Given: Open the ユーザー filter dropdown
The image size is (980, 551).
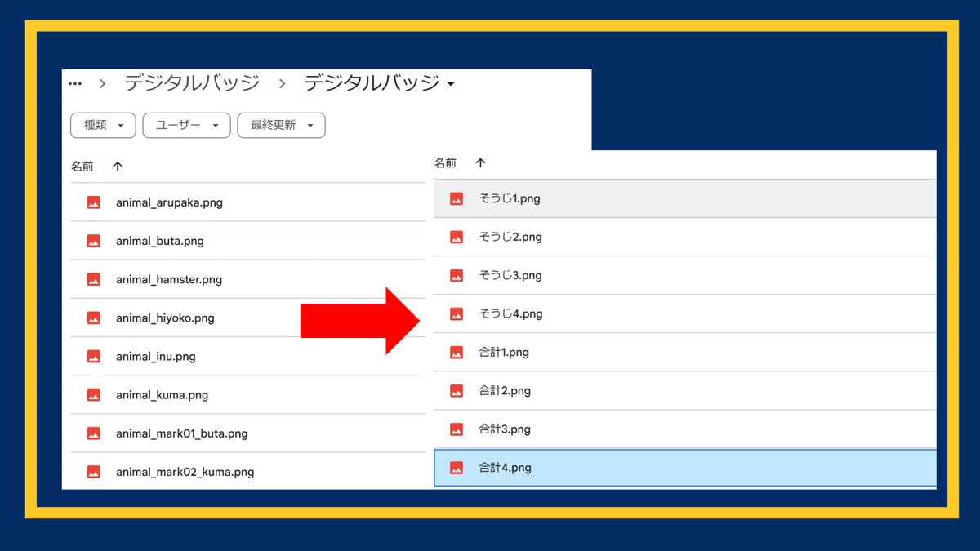Looking at the screenshot, I should pyautogui.click(x=186, y=125).
